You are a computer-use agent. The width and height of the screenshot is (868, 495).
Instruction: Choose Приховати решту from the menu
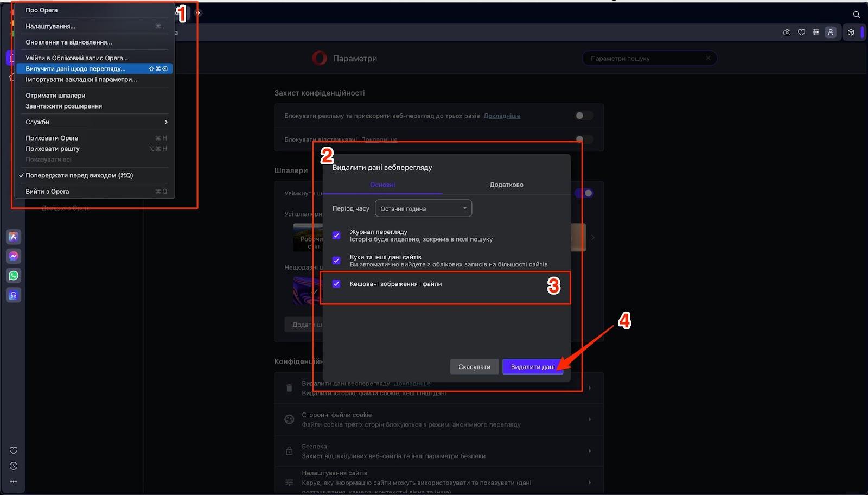tap(93, 149)
